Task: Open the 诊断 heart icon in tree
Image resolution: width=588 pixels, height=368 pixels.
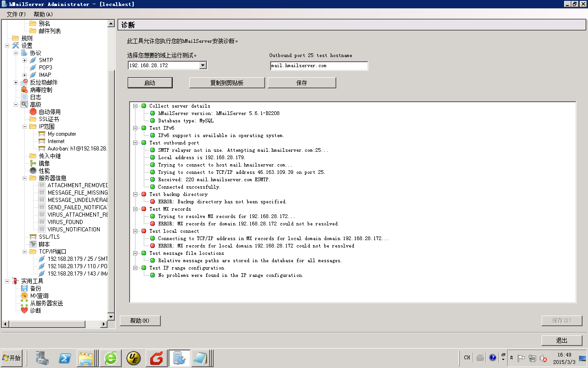Action: coord(24,310)
